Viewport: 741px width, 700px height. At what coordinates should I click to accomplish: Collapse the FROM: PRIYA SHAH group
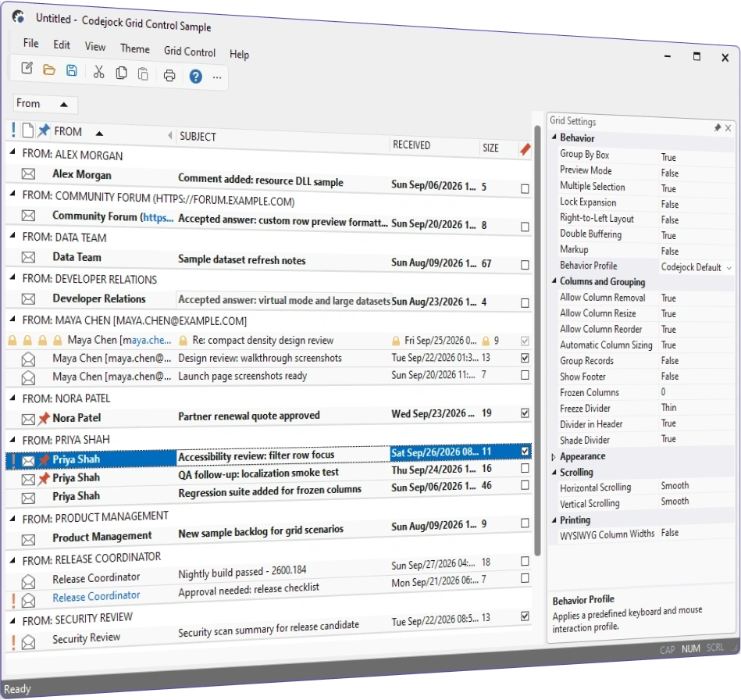tap(12, 438)
